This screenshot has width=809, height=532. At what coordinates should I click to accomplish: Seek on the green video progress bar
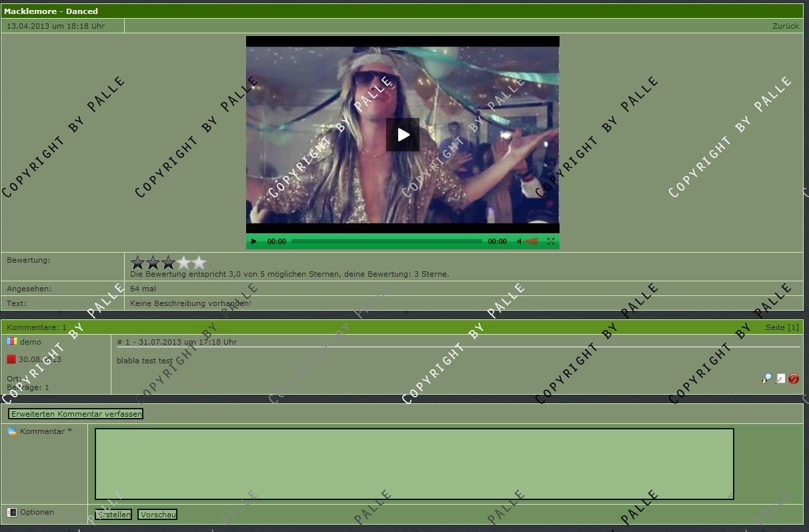click(x=387, y=241)
